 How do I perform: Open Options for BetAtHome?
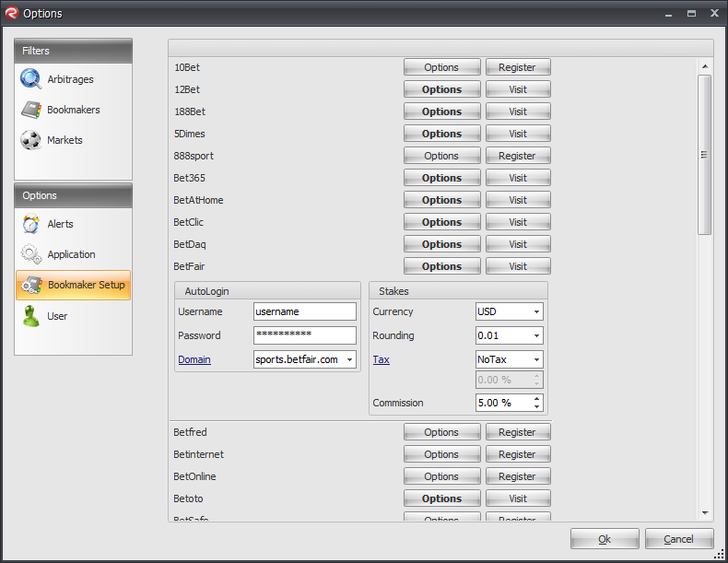441,200
